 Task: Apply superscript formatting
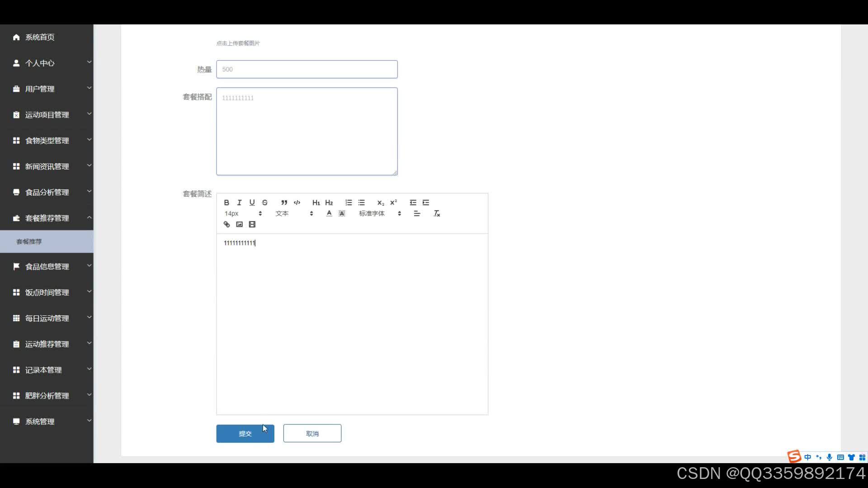point(393,202)
